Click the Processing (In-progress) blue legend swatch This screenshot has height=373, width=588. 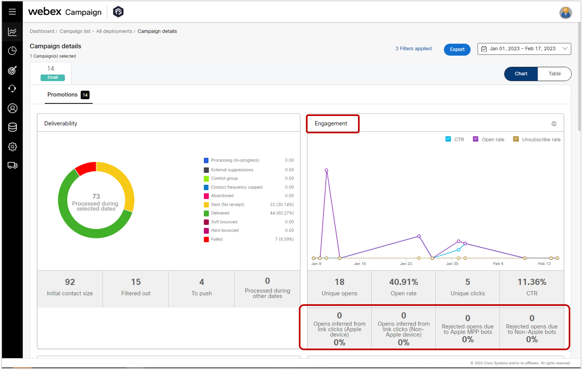tap(206, 160)
